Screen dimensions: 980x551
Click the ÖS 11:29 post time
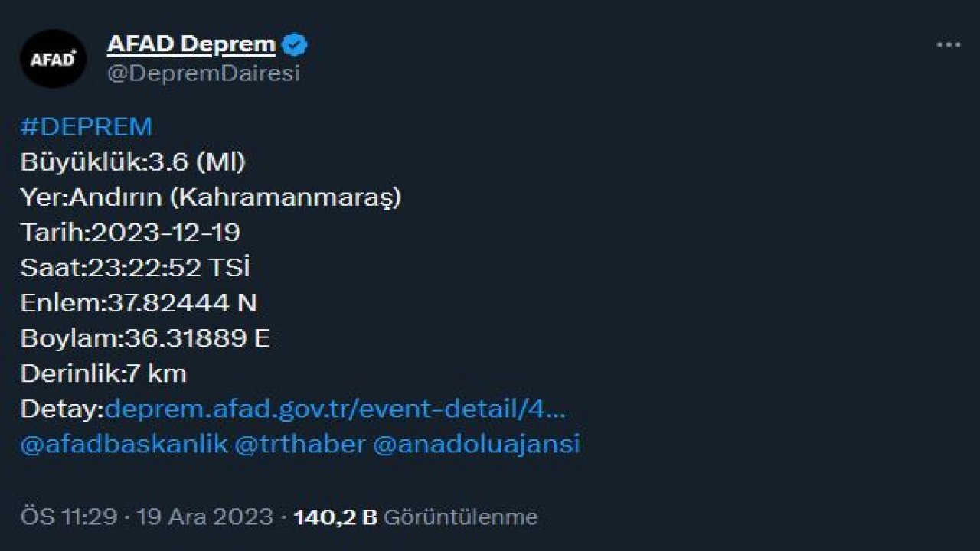[67, 517]
